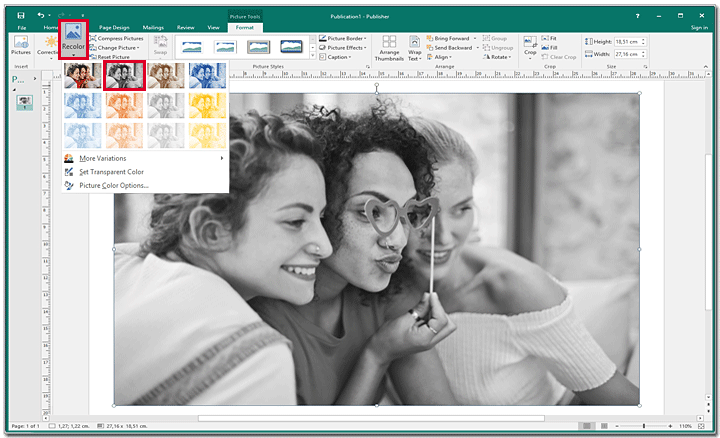Image resolution: width=720 pixels, height=438 pixels.
Task: Select the first picture style thumbnail
Action: point(191,47)
